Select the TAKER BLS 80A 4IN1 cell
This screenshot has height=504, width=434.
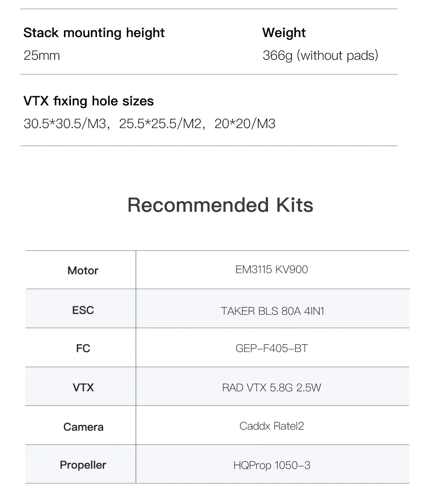click(272, 311)
